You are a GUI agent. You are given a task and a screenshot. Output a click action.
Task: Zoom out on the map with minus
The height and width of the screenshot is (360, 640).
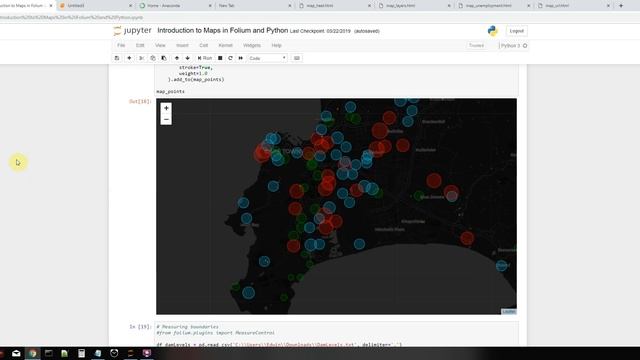click(x=166, y=119)
